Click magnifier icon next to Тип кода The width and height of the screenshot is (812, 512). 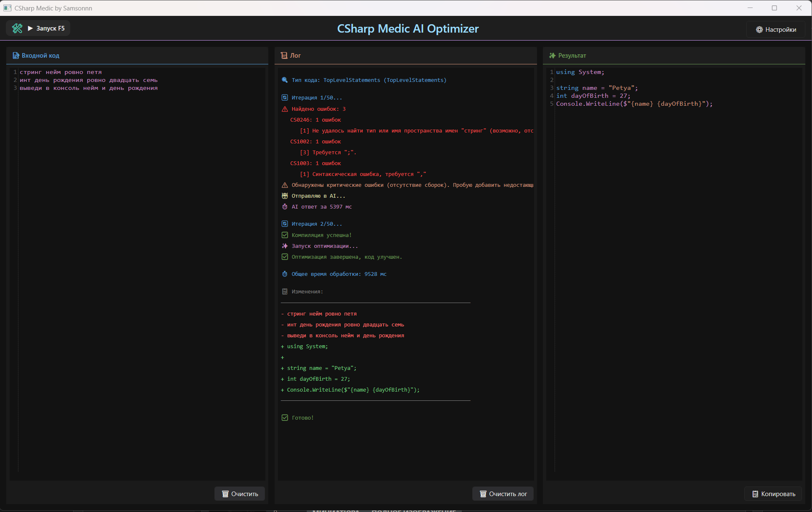(285, 80)
